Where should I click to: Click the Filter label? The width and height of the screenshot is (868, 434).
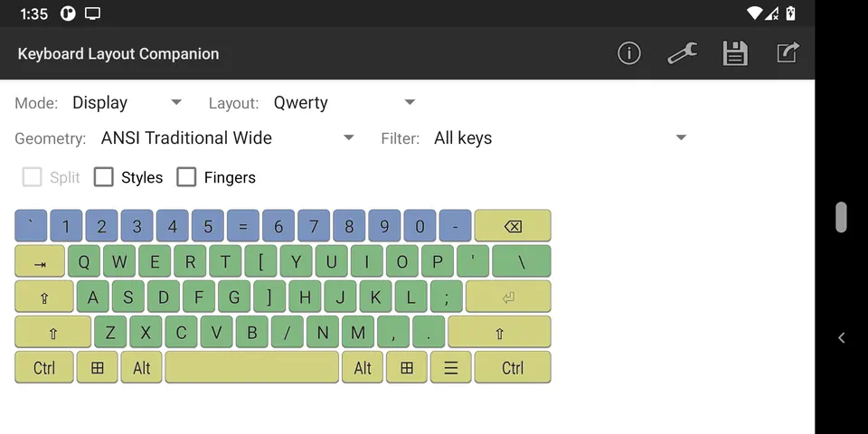click(x=401, y=139)
